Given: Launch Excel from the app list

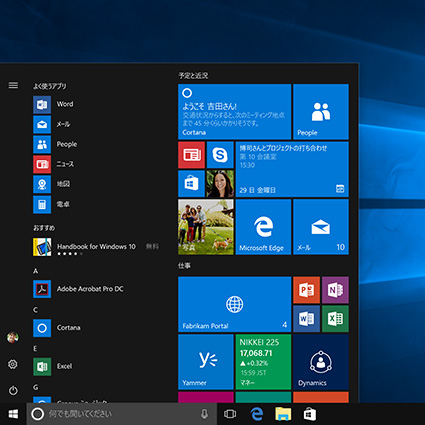Looking at the screenshot, I should point(53,367).
